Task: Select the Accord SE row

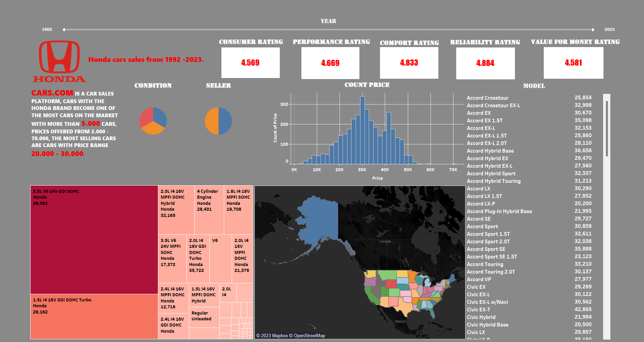Action: pos(529,219)
